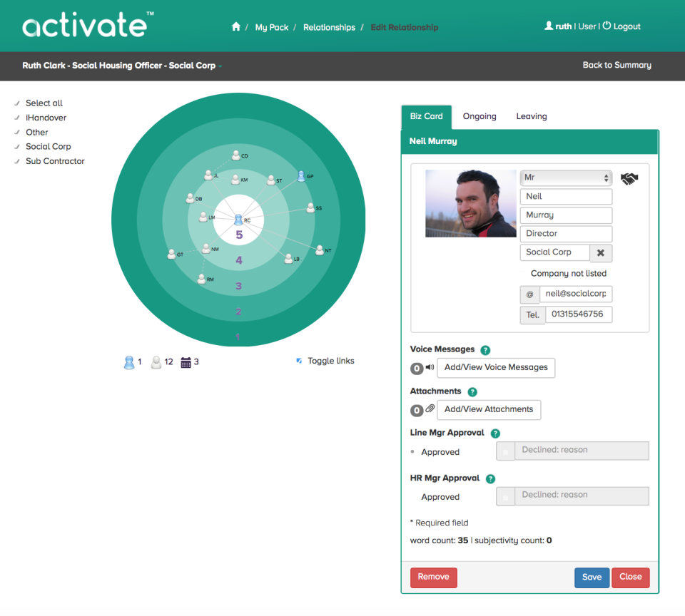Screen dimensions: 685x616
Task: Expand the Ruth Clark header dropdown
Action: (x=222, y=65)
